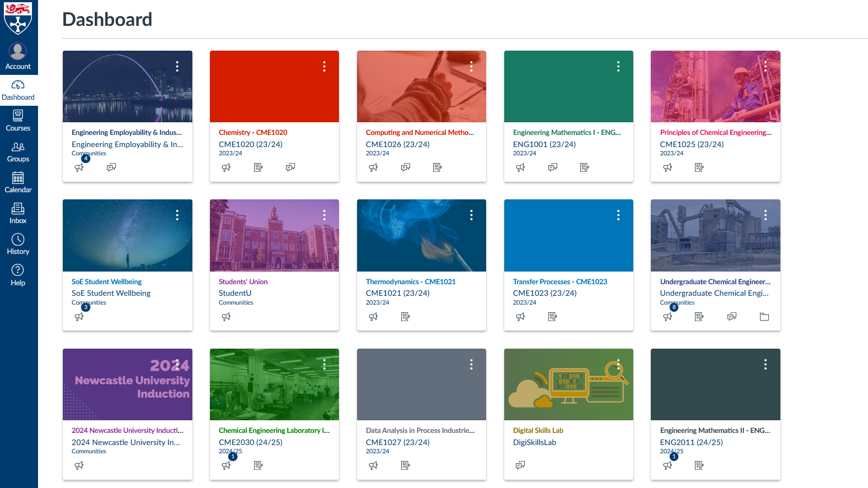Open options menu on Transfer Processes card
The image size is (868, 488).
click(x=618, y=215)
